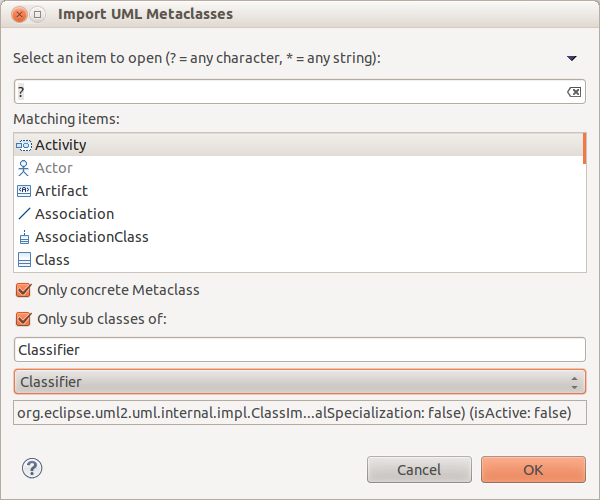Click the Association line icon
The image size is (600, 500).
pos(24,214)
